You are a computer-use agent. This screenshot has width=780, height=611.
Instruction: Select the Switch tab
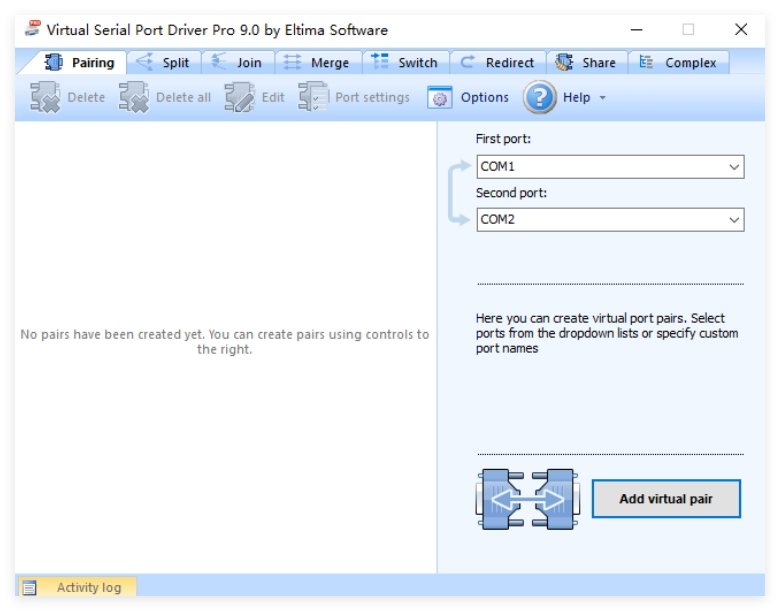[x=406, y=63]
